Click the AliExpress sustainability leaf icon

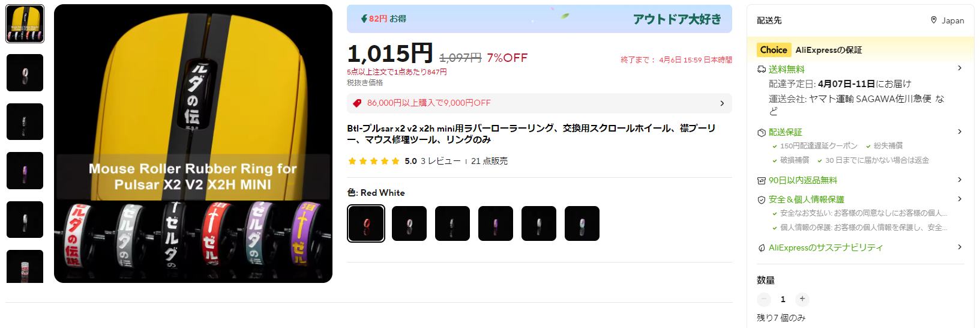(762, 248)
